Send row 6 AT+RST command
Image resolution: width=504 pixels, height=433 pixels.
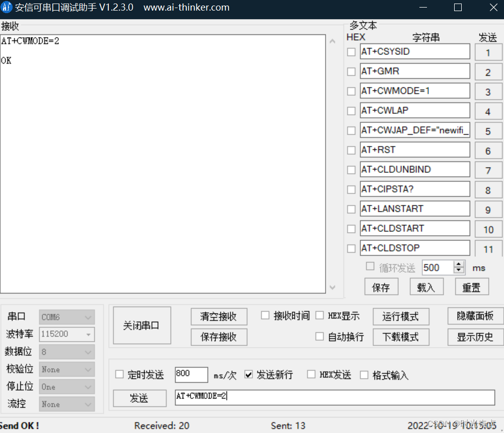coord(488,151)
